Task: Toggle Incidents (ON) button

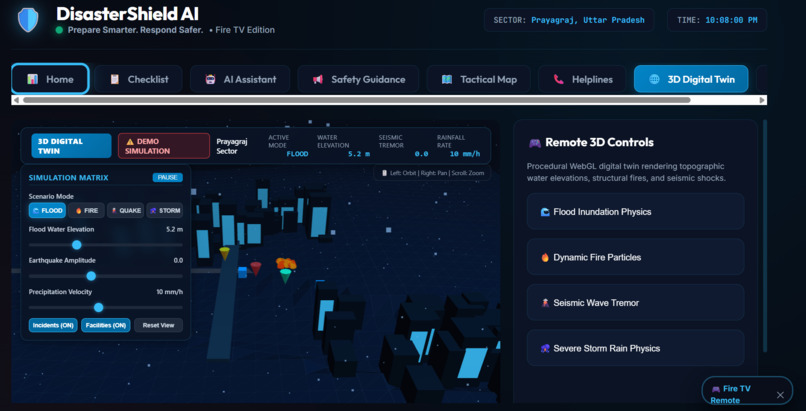Action: (x=53, y=325)
